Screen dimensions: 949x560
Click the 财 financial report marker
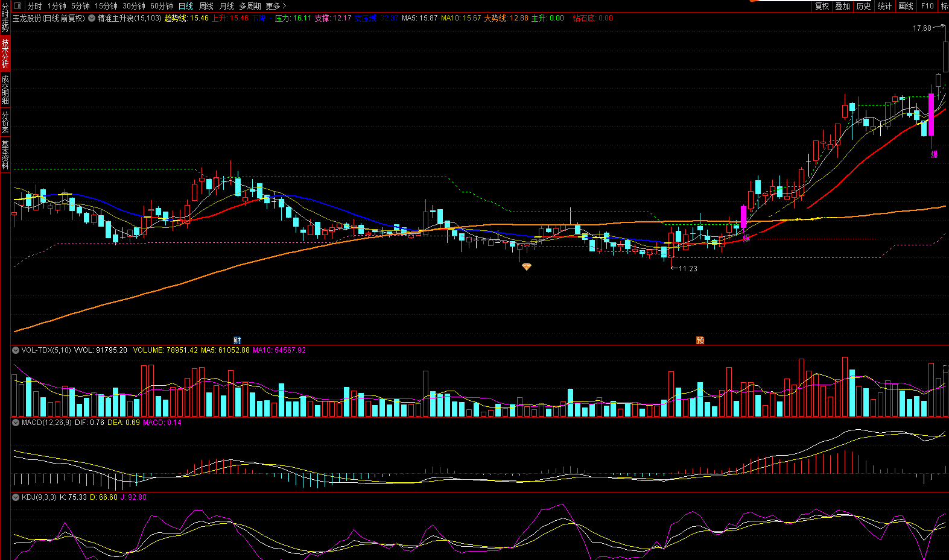click(x=237, y=341)
